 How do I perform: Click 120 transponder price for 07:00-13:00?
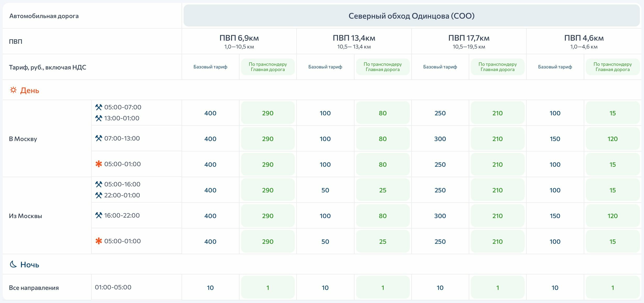[x=613, y=139]
